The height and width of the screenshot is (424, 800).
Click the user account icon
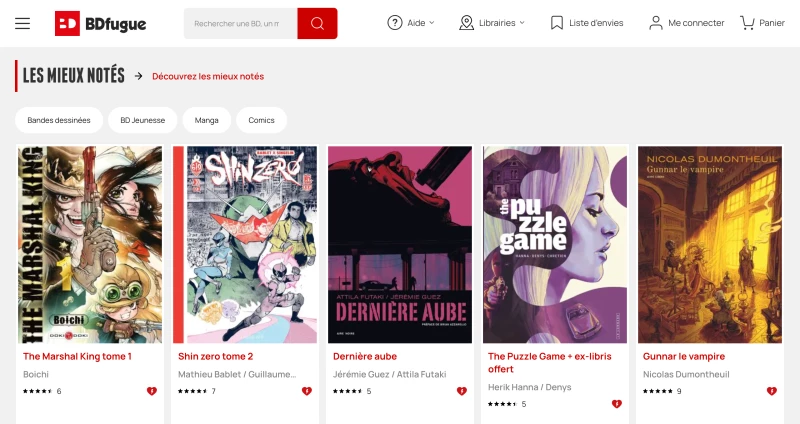click(656, 23)
